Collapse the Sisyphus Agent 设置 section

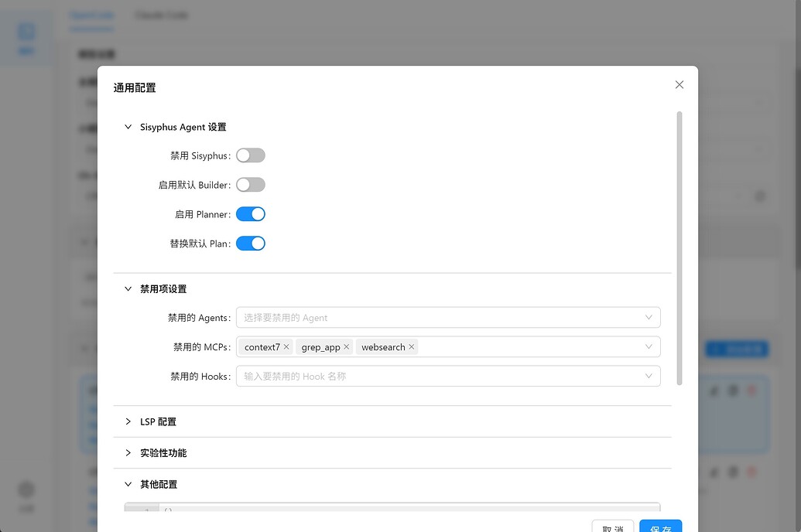click(x=128, y=127)
